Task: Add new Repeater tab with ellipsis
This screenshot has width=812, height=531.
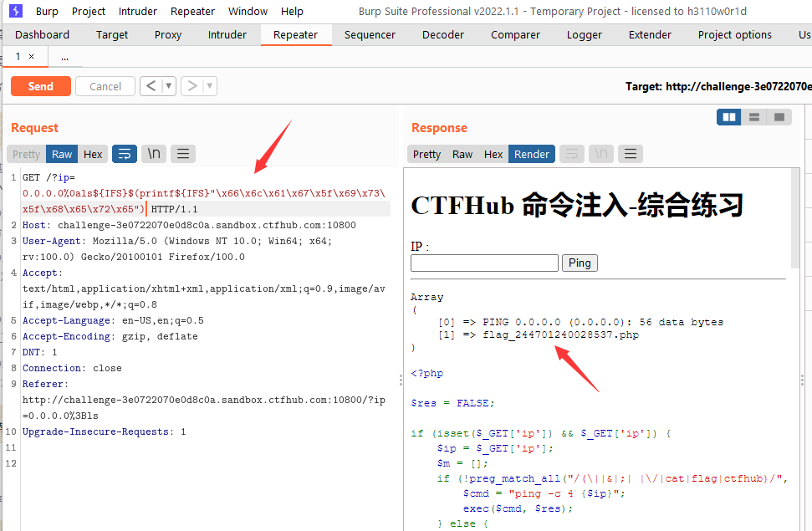Action: 64,57
